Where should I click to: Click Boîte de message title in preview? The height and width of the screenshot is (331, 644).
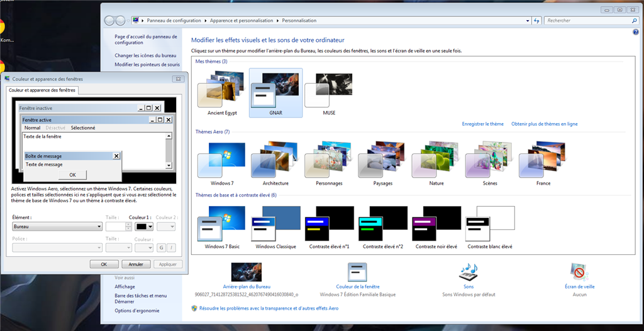click(x=43, y=156)
